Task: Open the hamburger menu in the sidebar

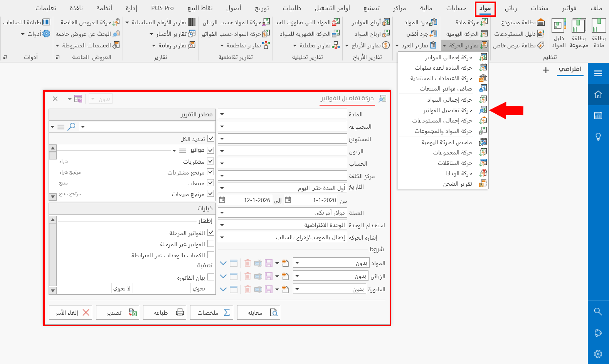Action: point(598,74)
